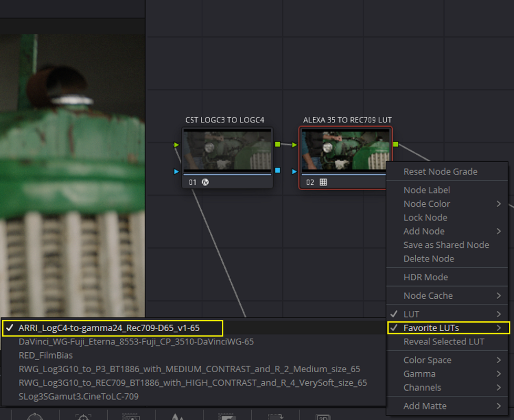Select the RWG_Log3G10_to_REC709 high contrast LUT
The image size is (514, 420).
(193, 383)
